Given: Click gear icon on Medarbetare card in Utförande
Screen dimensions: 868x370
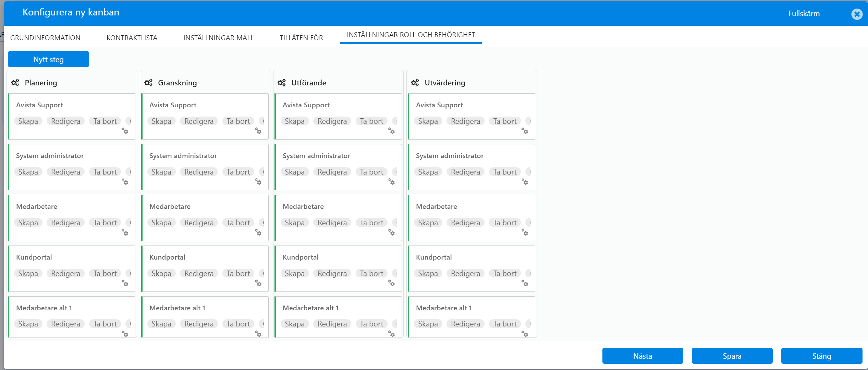Looking at the screenshot, I should point(392,232).
